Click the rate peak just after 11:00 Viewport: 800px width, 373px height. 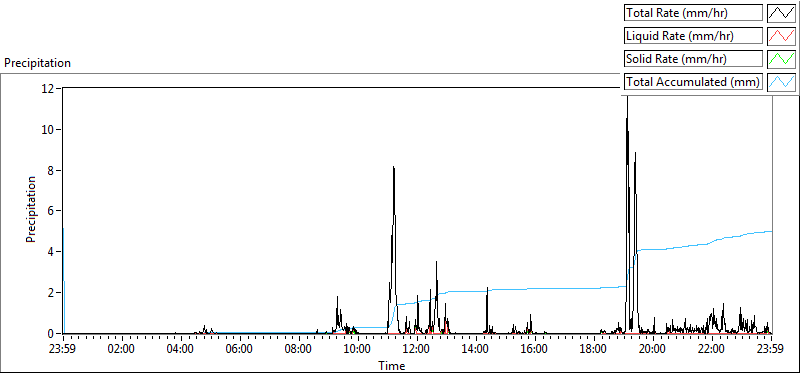pos(393,167)
